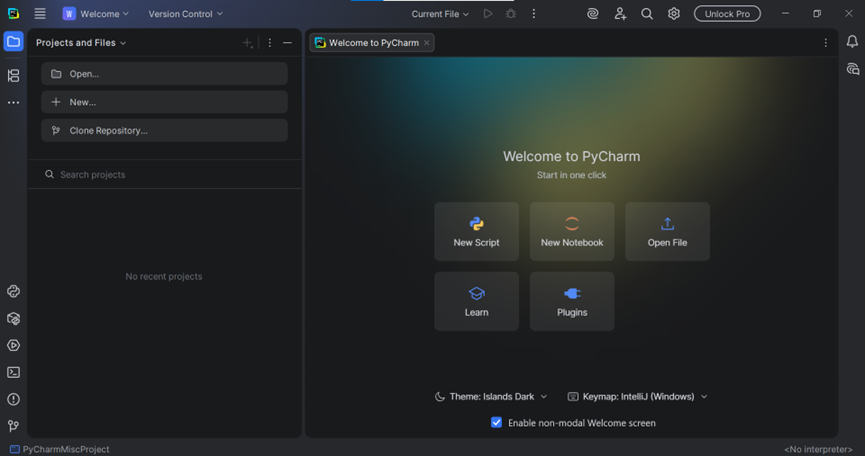
Task: Open the Keymap: IntelliJ (Windows) dropdown
Action: point(638,396)
